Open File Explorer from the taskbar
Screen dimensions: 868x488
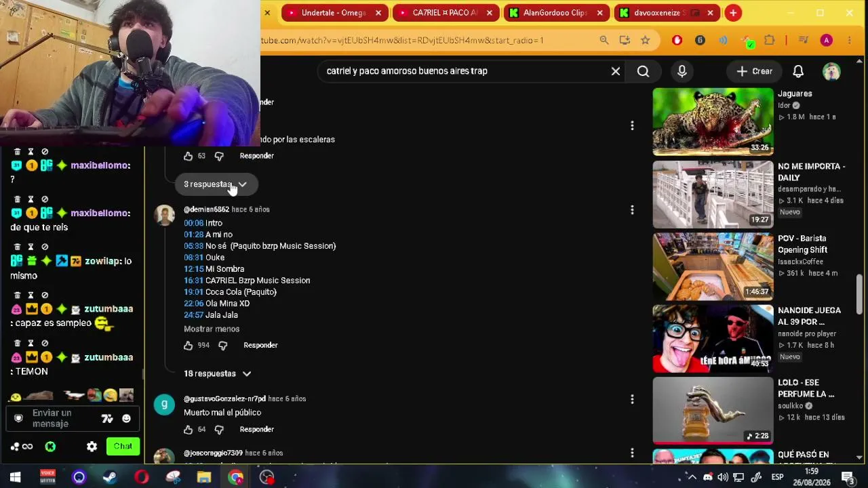click(204, 478)
